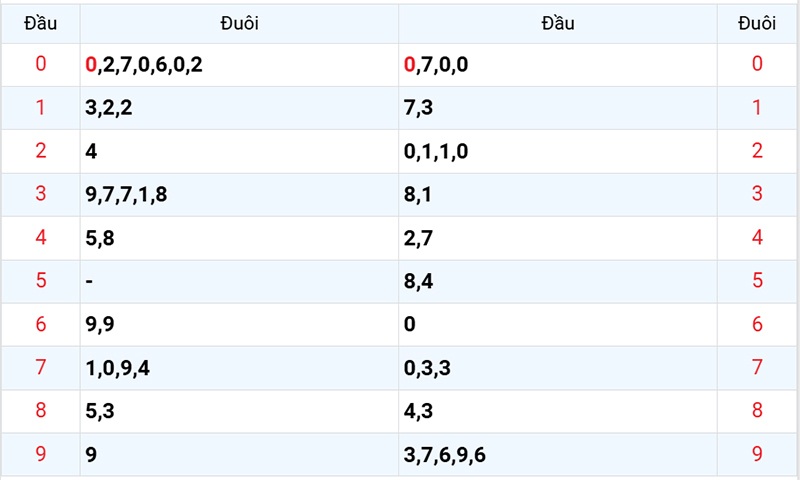This screenshot has height=480, width=800.
Task: Click the cell with values 5,8
Action: [x=239, y=238]
